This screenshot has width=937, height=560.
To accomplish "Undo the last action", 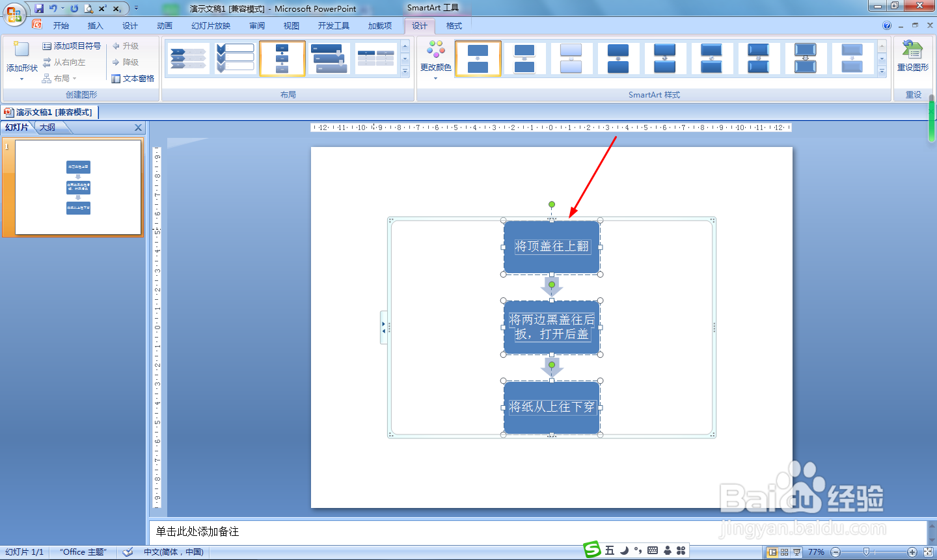I will pos(53,8).
